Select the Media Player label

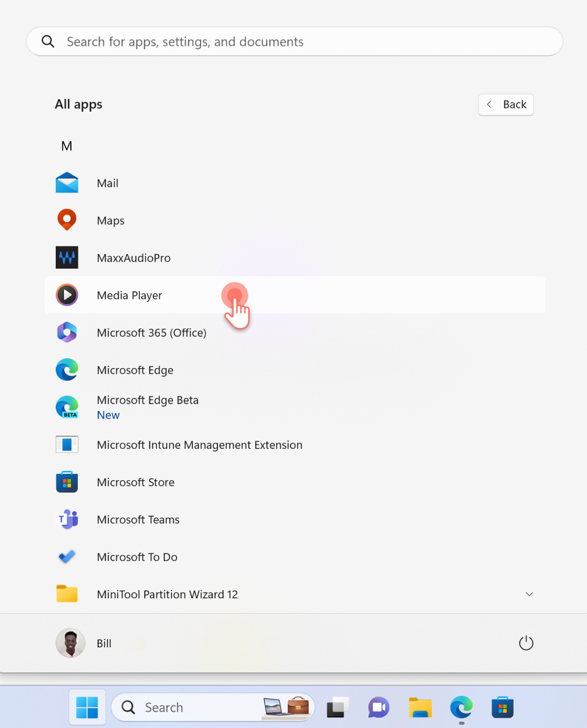pyautogui.click(x=130, y=295)
